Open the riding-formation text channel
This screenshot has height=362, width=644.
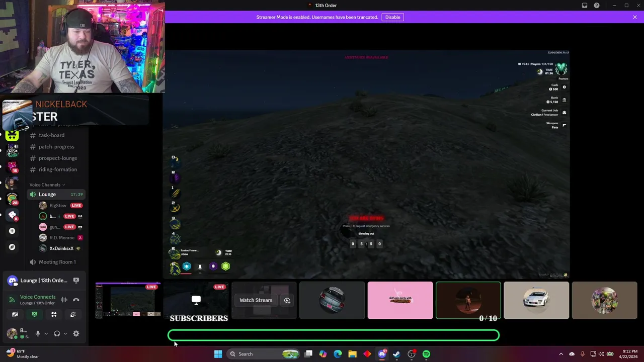point(58,169)
